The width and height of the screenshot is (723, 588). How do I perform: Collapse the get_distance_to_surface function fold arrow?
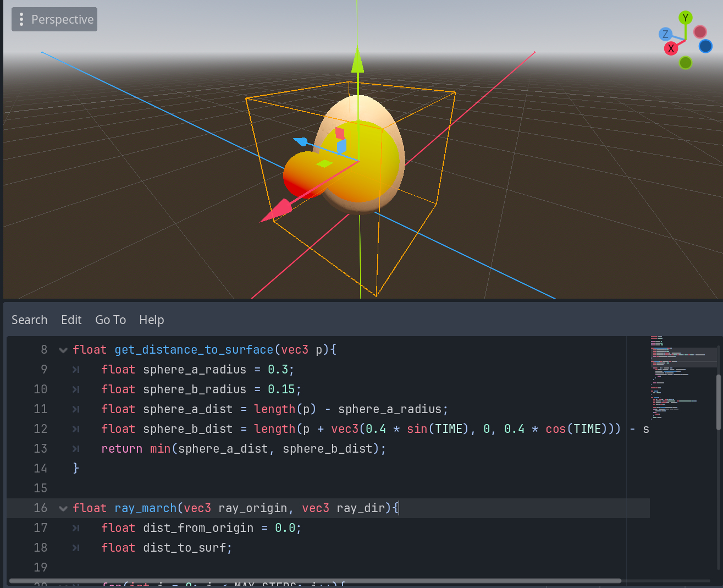[x=63, y=350]
